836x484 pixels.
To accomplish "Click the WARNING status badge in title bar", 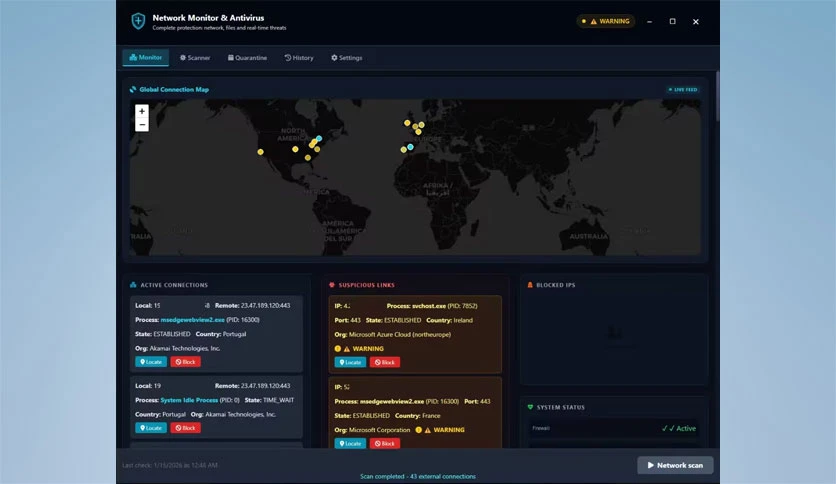I will coord(606,21).
